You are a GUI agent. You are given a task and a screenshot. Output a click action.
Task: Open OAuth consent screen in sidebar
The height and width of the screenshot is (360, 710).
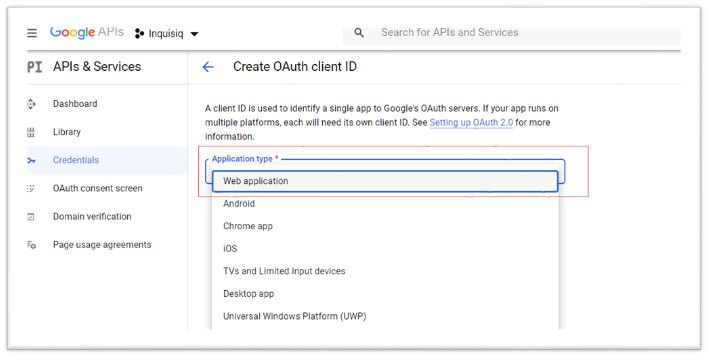click(98, 188)
